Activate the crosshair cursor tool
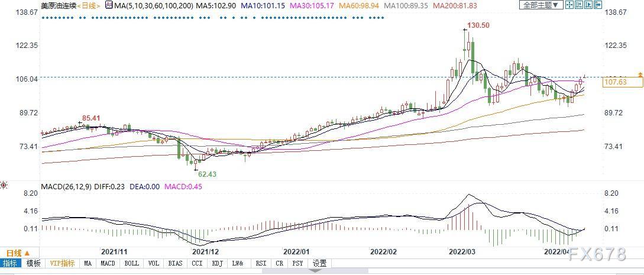Screen dimensions: 644x275 569,5
